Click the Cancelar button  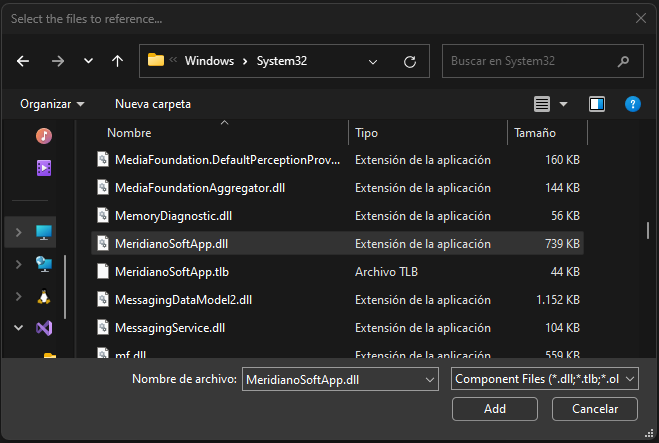595,409
